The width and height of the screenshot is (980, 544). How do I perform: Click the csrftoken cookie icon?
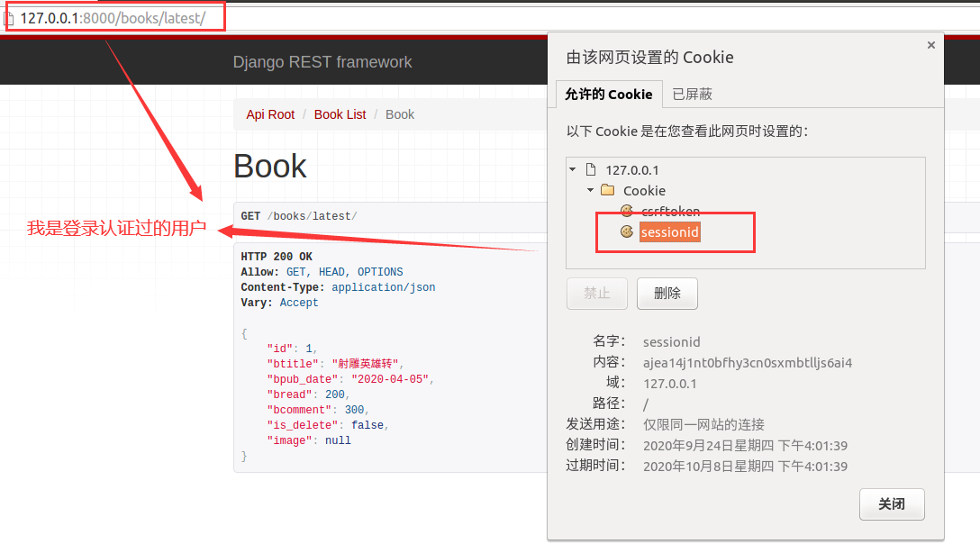tap(627, 211)
